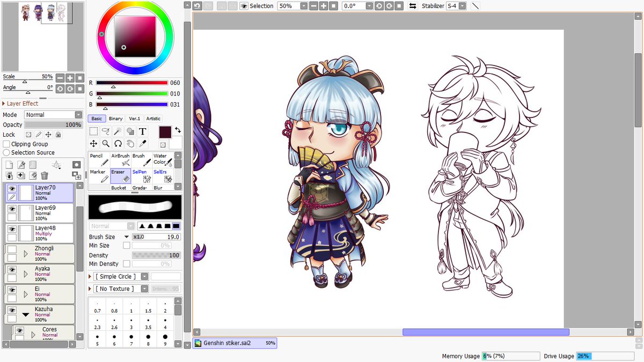Delete the current layer with trash icon
The width and height of the screenshot is (644, 362).
point(45,175)
